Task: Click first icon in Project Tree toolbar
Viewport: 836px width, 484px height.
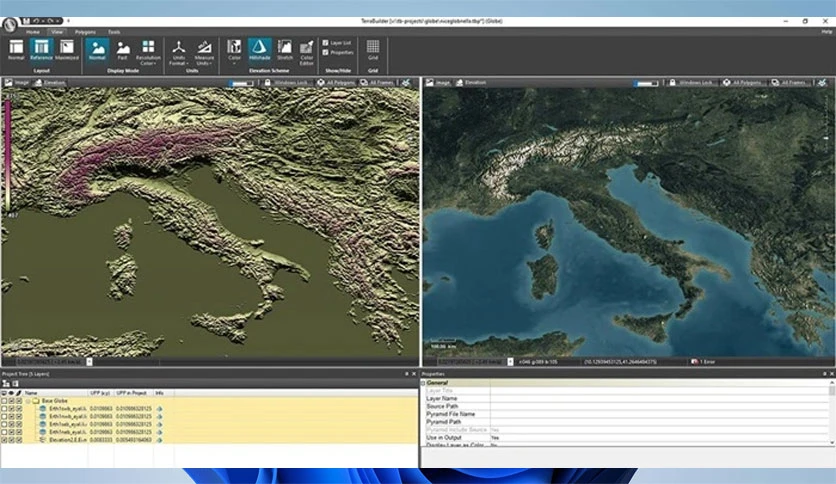Action: tap(6, 384)
